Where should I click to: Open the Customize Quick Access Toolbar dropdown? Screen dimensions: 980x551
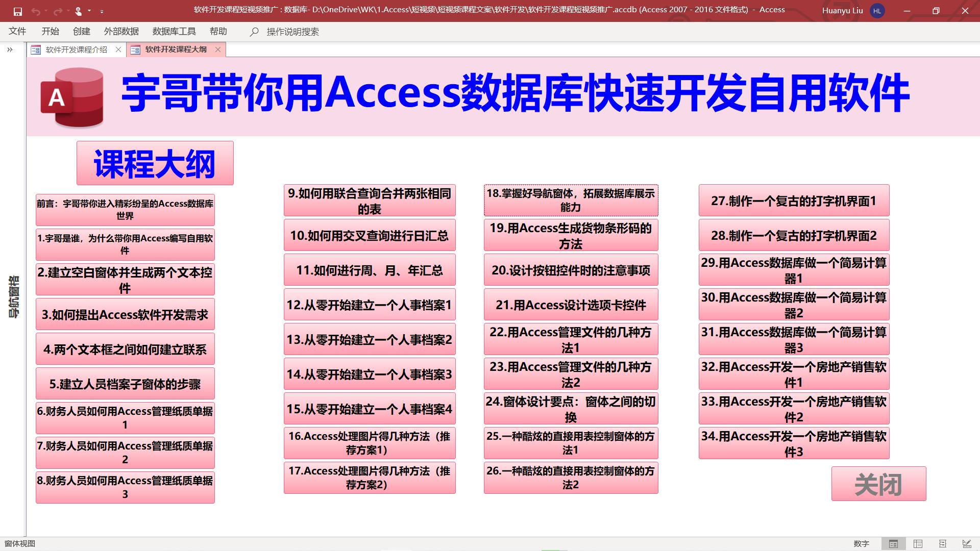click(x=102, y=11)
